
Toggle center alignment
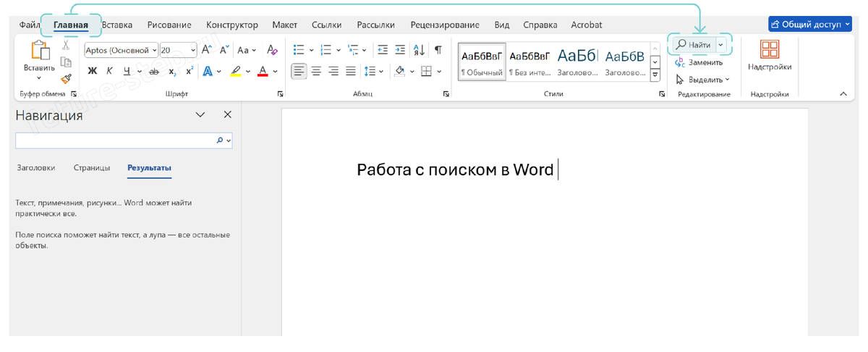click(x=316, y=71)
